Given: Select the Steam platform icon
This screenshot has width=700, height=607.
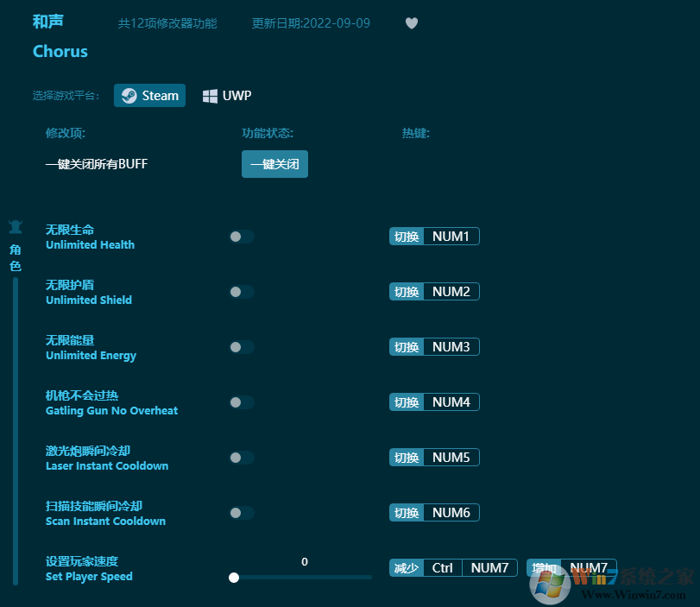Looking at the screenshot, I should [129, 95].
